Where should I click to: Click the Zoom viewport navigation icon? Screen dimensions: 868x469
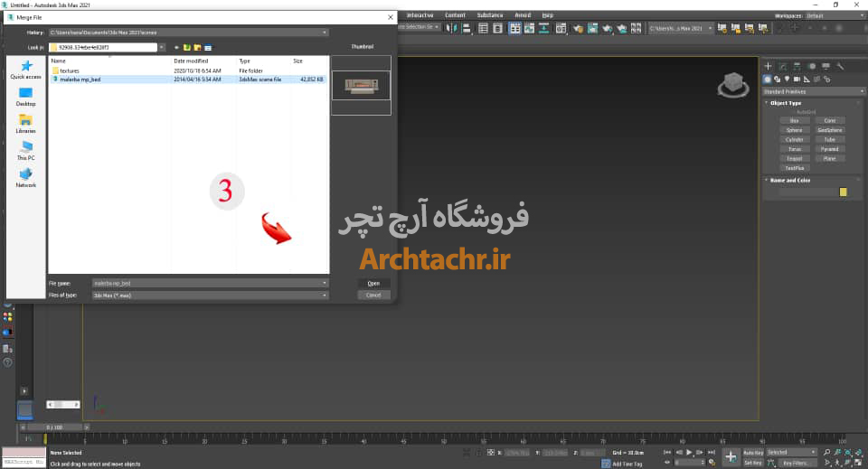(x=827, y=453)
